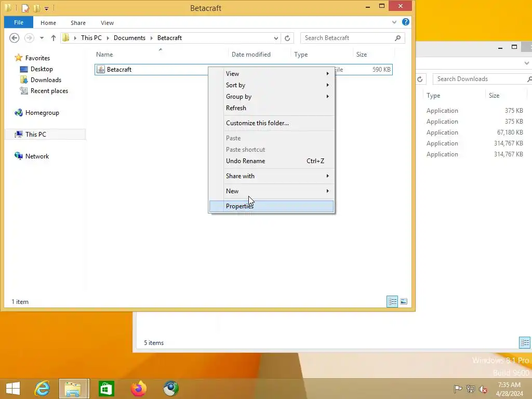Image resolution: width=532 pixels, height=399 pixels.
Task: Open Recent places in the navigation pane
Action: 49,90
